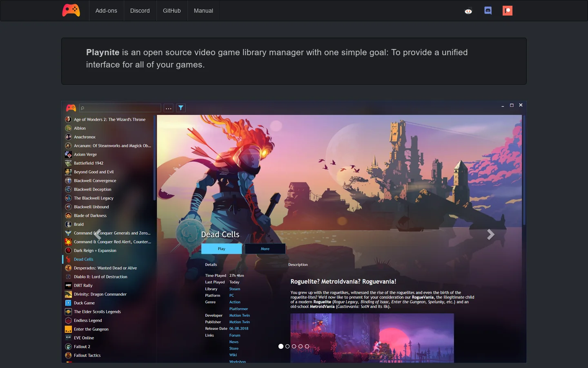
Task: Click the Braid game icon
Action: tap(68, 224)
